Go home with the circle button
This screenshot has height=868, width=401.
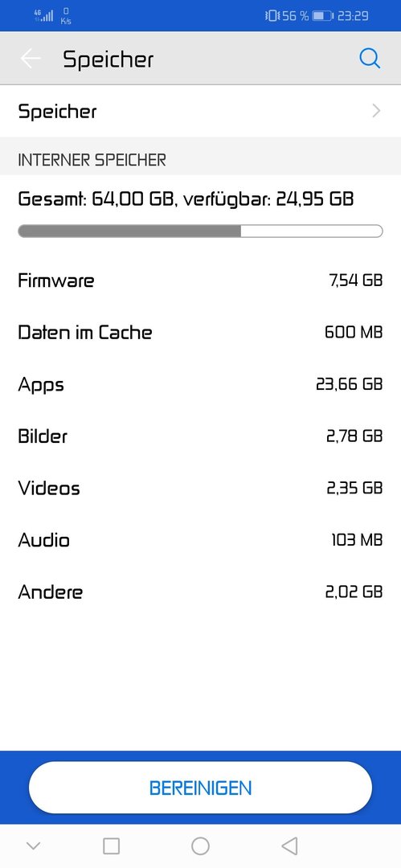[x=200, y=845]
